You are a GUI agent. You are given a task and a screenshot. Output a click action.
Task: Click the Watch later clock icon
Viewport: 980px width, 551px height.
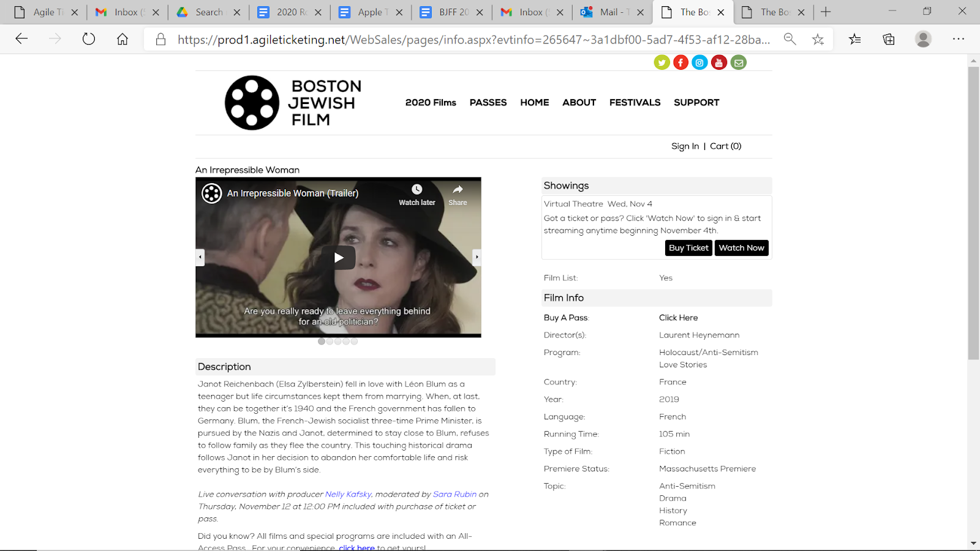[x=417, y=190]
